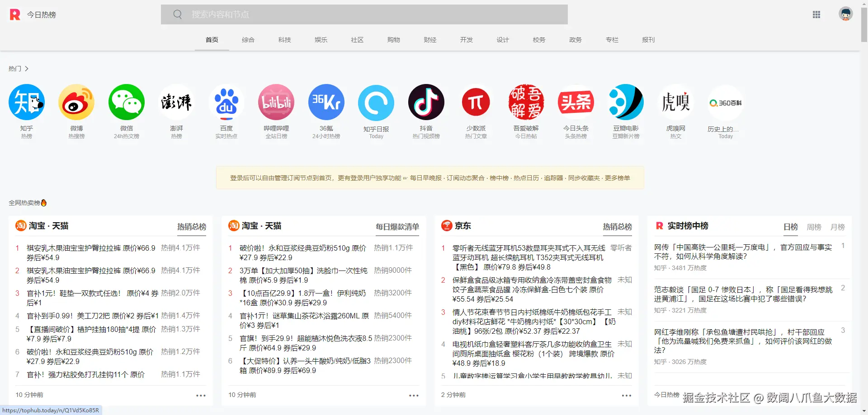Click the 搜索内容和节点 search field
Screen dimensions: 868x415
click(x=364, y=14)
